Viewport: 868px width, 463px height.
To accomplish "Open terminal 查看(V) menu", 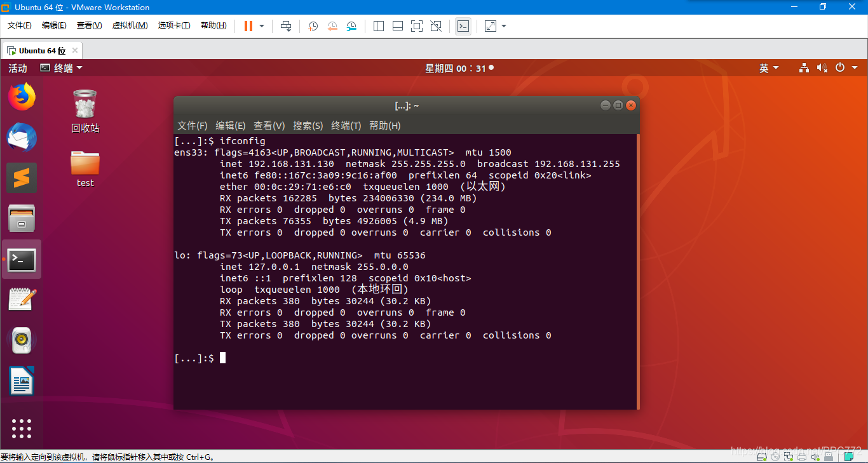I will point(269,126).
